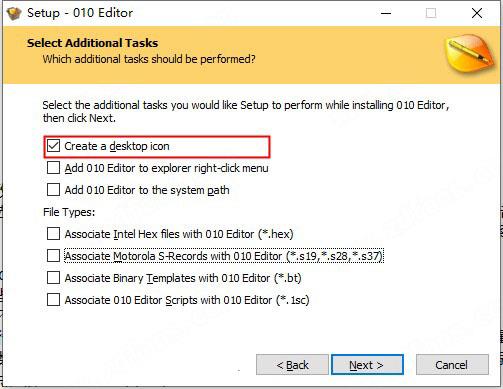Click the 'Setup - 010 Editor' title bar text

click(80, 13)
